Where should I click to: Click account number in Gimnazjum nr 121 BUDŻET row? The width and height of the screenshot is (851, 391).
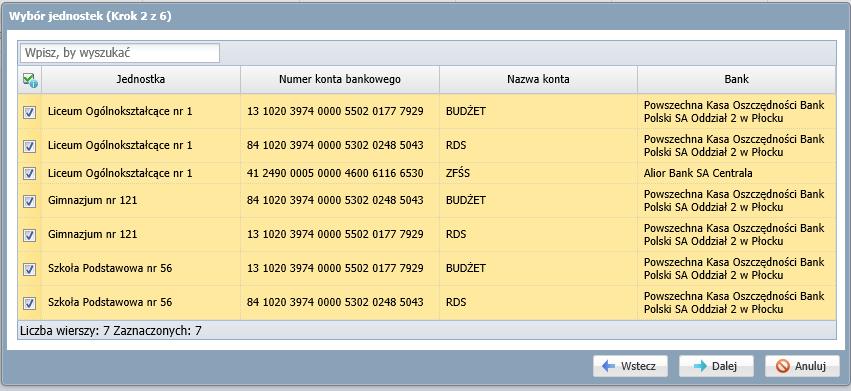click(340, 200)
